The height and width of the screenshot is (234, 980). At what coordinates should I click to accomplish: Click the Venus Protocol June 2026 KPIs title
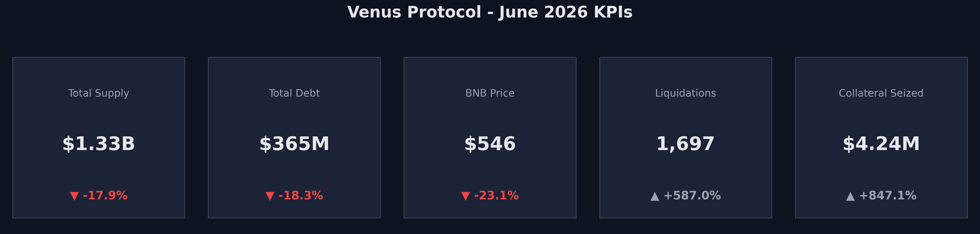(490, 12)
